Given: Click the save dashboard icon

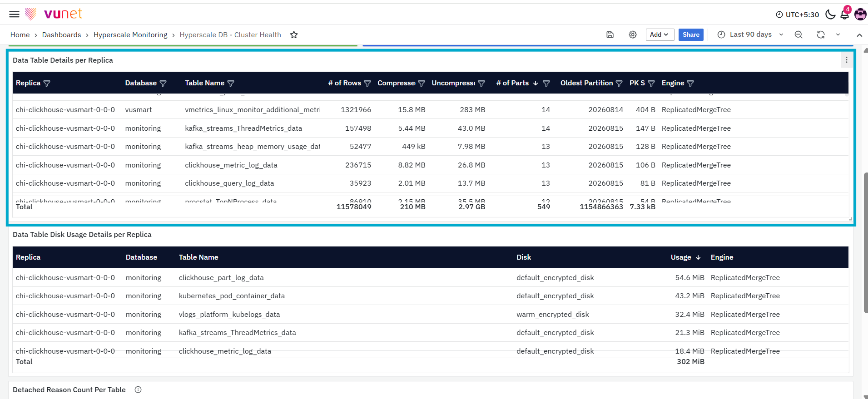Looking at the screenshot, I should (x=610, y=34).
